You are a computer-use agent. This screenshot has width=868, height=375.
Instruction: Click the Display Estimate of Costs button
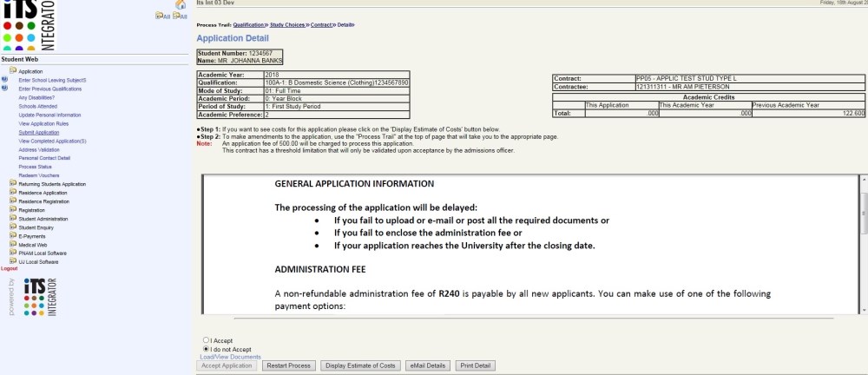click(x=360, y=365)
